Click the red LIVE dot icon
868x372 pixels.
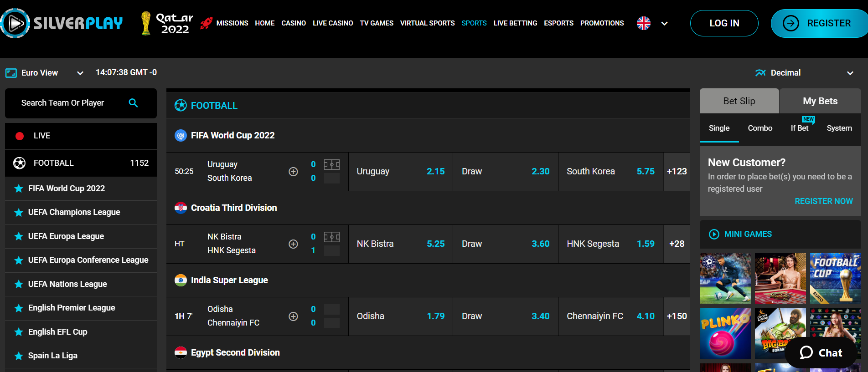coord(20,136)
